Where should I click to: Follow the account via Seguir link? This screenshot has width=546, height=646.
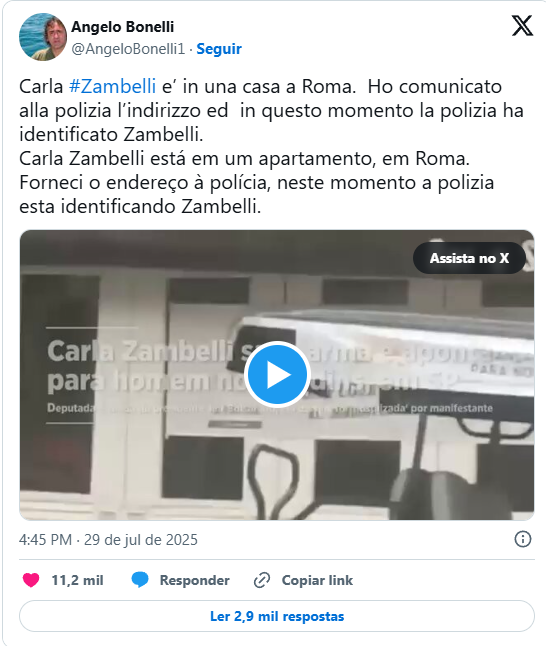[x=219, y=49]
